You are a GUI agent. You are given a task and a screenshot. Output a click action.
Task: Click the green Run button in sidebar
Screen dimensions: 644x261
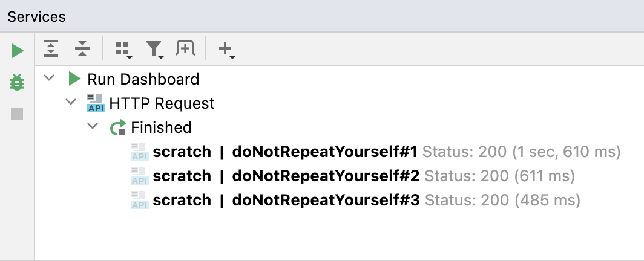[x=18, y=51]
